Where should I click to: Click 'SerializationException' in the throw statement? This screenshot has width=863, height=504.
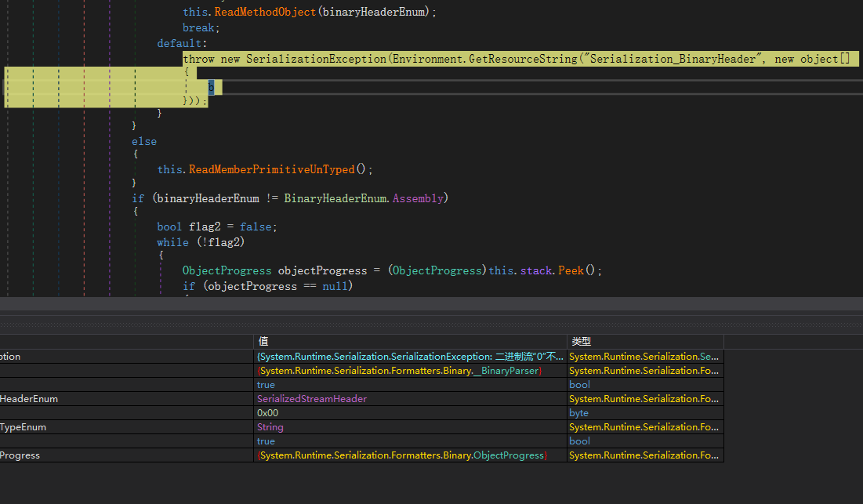(317, 59)
